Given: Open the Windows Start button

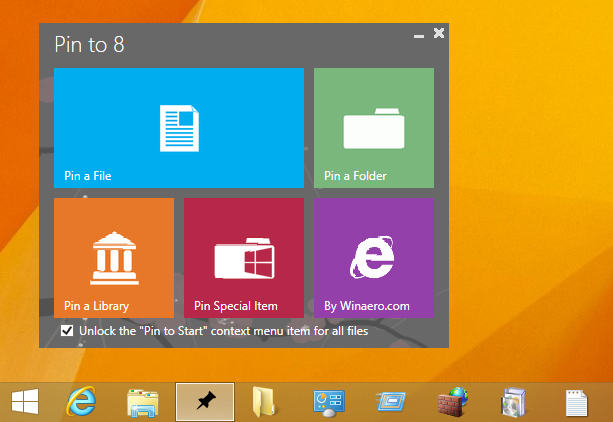Looking at the screenshot, I should point(25,402).
